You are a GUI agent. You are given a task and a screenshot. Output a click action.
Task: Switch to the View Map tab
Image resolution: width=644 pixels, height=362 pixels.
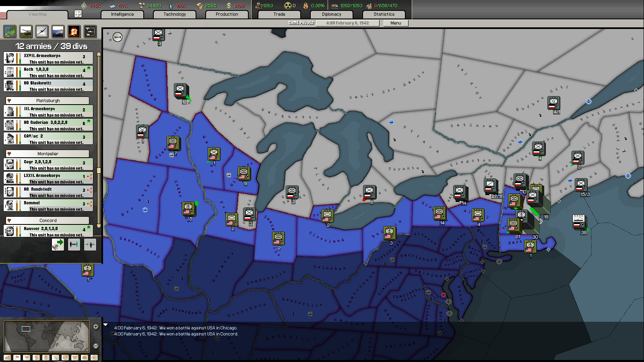pos(37,14)
